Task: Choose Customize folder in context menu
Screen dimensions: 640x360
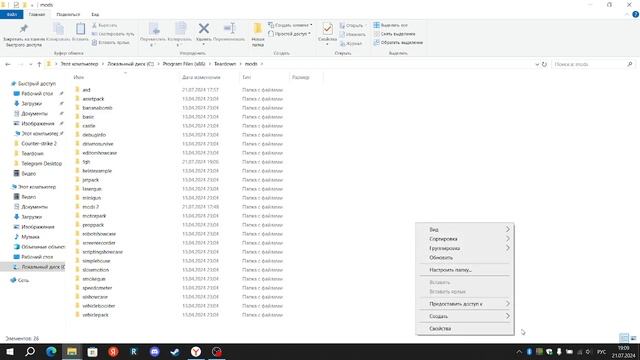Action: pyautogui.click(x=465, y=270)
